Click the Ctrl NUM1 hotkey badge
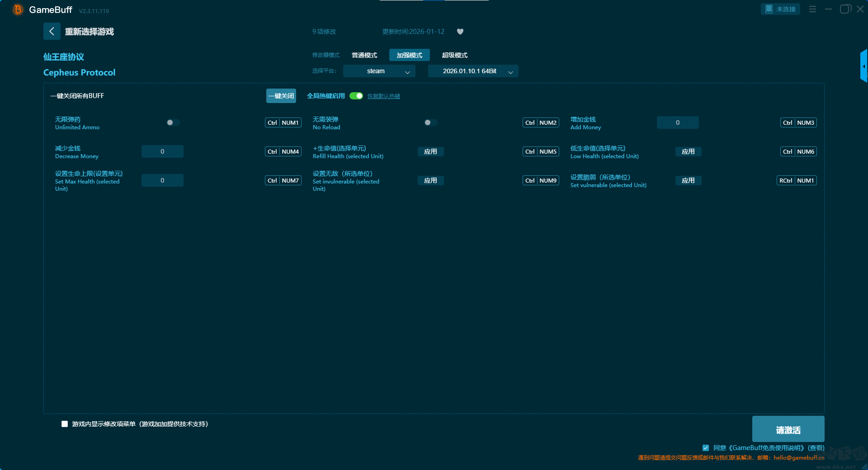The height and width of the screenshot is (470, 868). [x=283, y=122]
